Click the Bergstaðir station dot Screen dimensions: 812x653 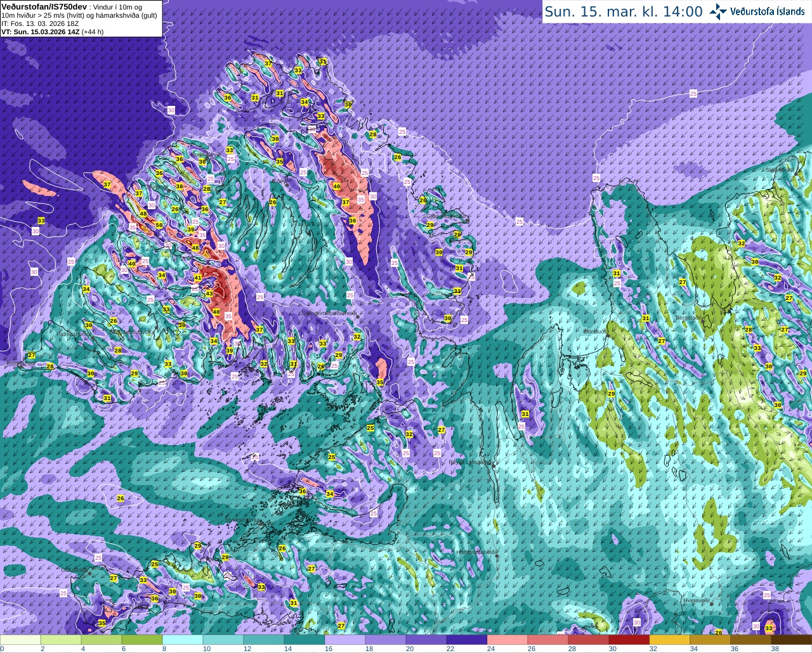[704, 321]
